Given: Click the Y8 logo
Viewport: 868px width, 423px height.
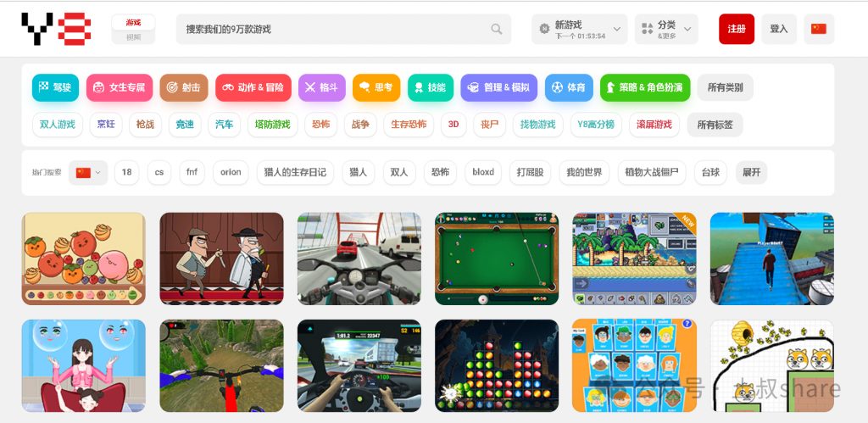Looking at the screenshot, I should pyautogui.click(x=56, y=29).
